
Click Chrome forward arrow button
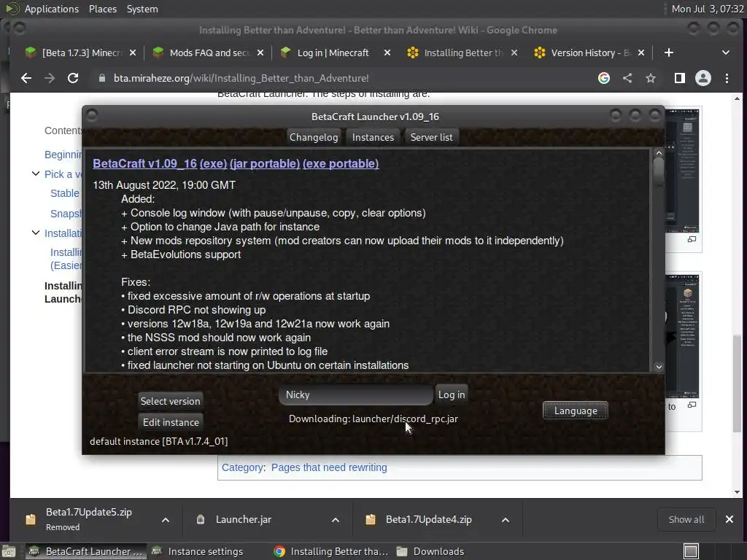[50, 78]
